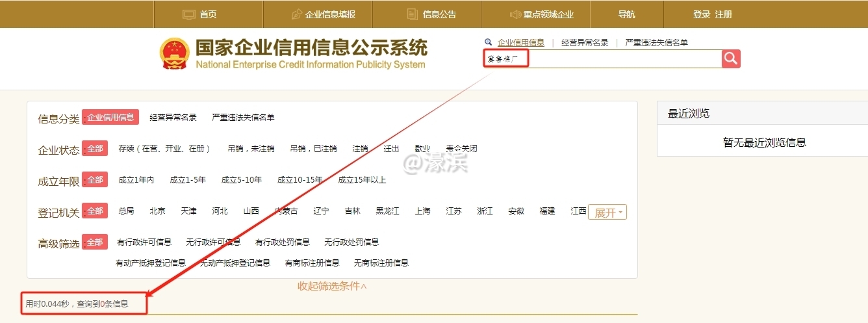
Task: Open 首页 in the top navigation
Action: click(x=209, y=14)
